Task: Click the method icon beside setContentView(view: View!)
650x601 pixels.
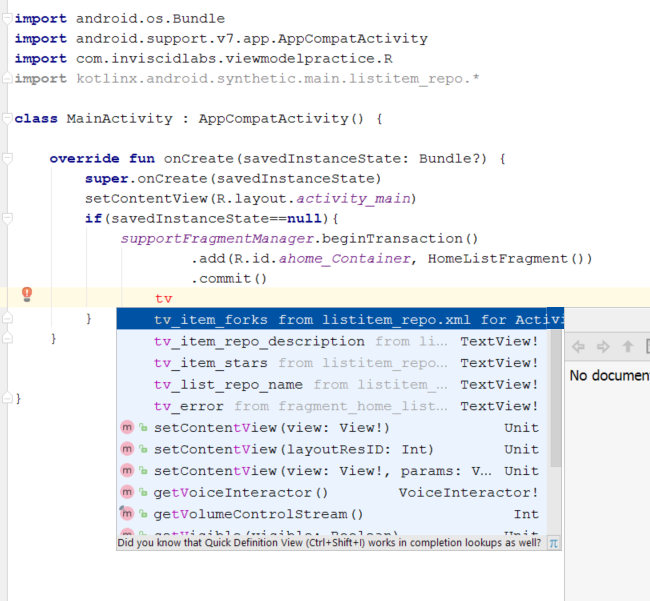Action: click(x=127, y=427)
